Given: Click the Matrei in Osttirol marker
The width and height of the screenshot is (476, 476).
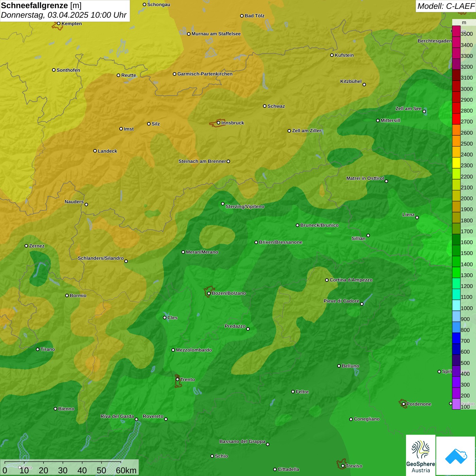Looking at the screenshot, I should click(386, 181).
